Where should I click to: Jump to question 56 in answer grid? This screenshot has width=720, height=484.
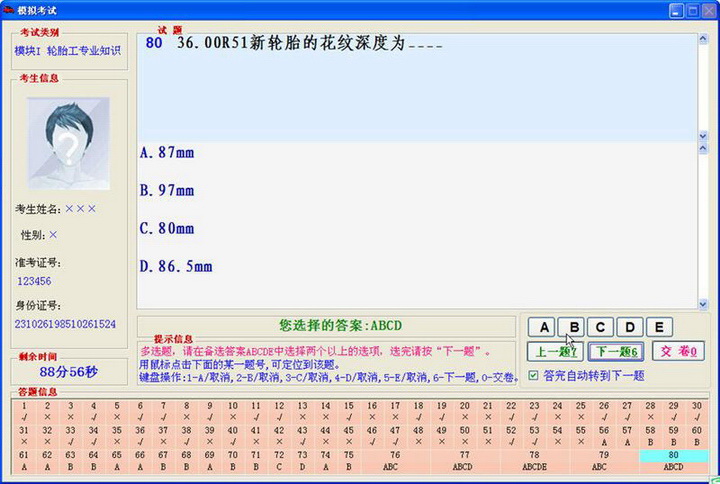pyautogui.click(x=604, y=436)
